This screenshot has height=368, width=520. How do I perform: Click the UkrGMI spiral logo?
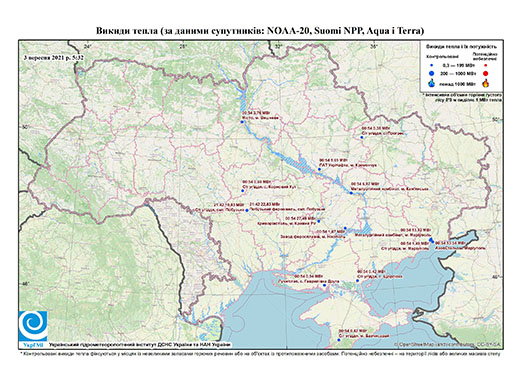click(33, 326)
